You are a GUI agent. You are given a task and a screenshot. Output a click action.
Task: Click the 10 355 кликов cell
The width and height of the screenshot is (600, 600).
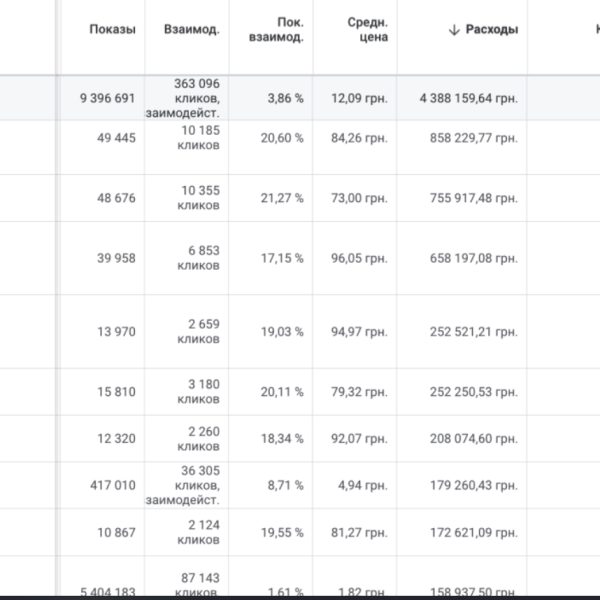pyautogui.click(x=200, y=198)
